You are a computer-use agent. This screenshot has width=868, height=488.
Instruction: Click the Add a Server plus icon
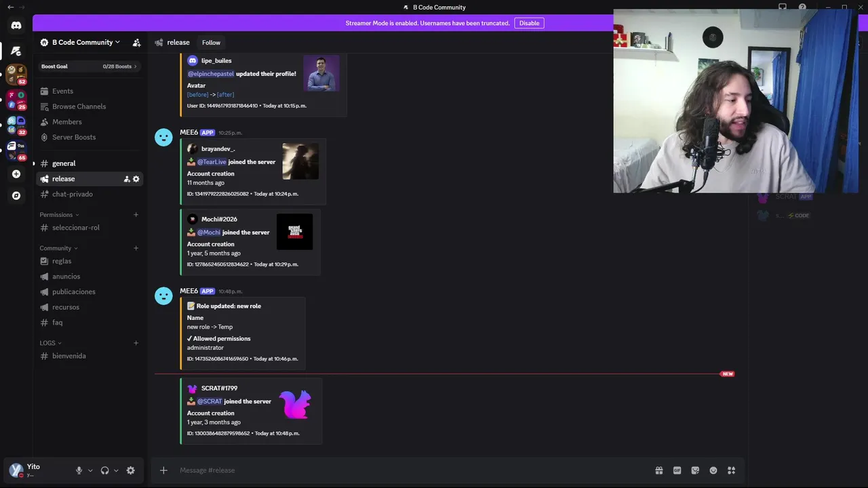point(16,174)
